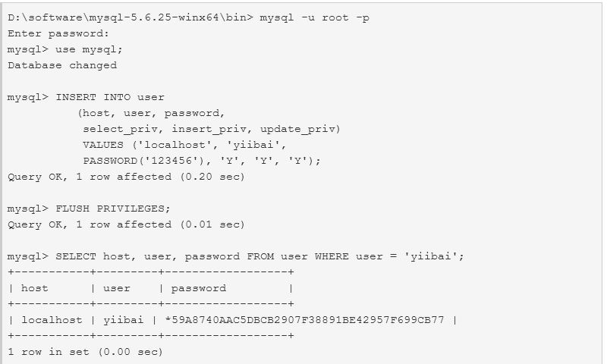
Task: Click the 'localhost' value in the result row
Action: point(49,320)
